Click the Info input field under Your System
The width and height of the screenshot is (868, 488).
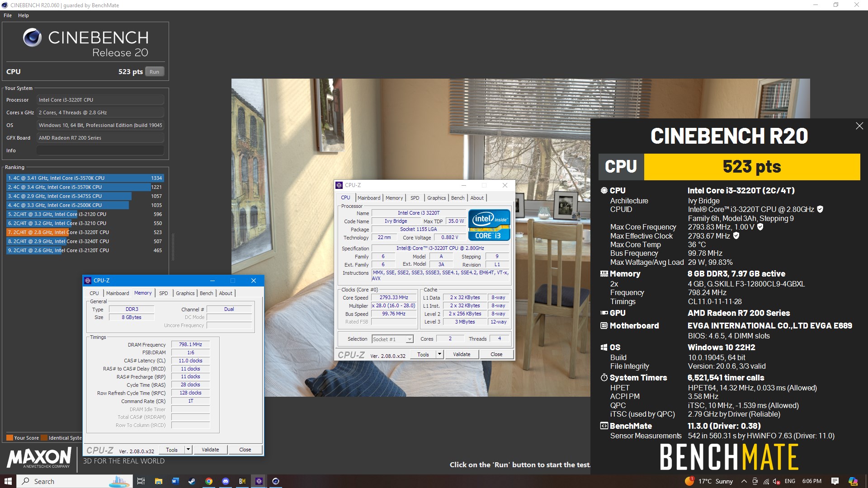pos(100,150)
